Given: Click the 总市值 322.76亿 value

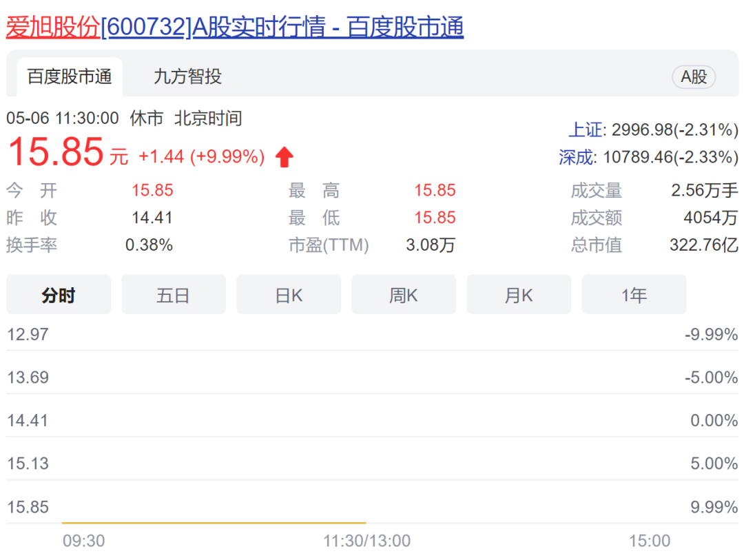Looking at the screenshot, I should (x=703, y=245).
